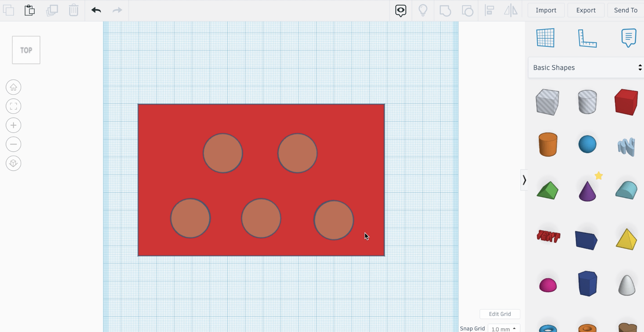Pick the purple Cone shape
This screenshot has height=332, width=644.
587,191
